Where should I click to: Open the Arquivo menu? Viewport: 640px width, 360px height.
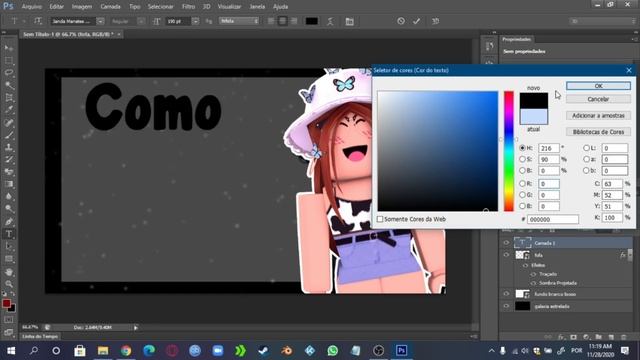pyautogui.click(x=31, y=7)
